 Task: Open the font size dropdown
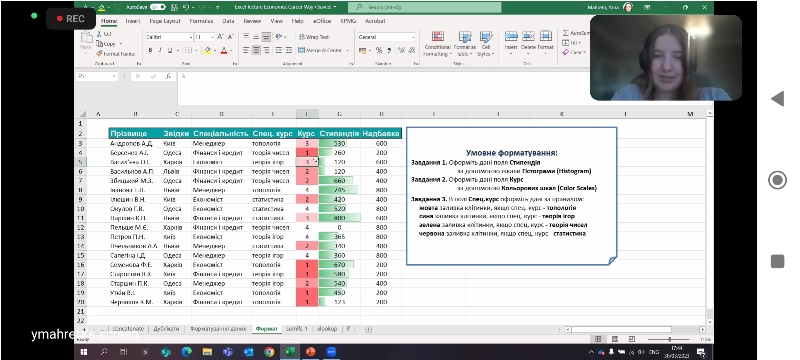[212, 37]
